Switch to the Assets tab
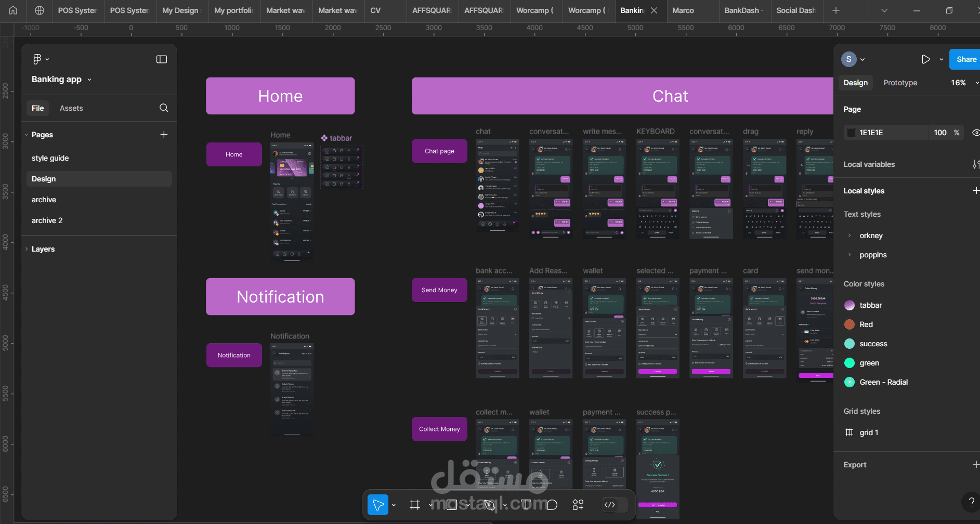Screen dimensions: 980x524 [71, 108]
